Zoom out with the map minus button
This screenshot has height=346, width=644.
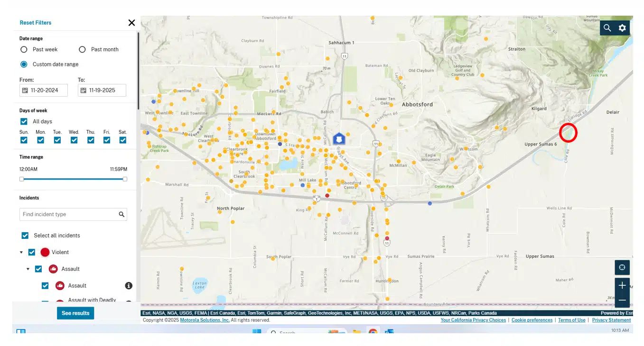point(622,300)
